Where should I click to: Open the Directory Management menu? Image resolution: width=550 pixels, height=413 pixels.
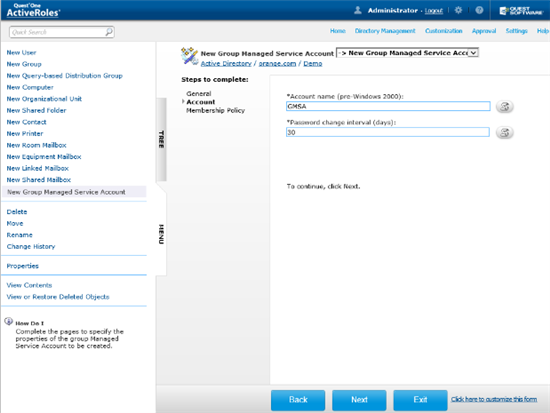click(x=385, y=31)
